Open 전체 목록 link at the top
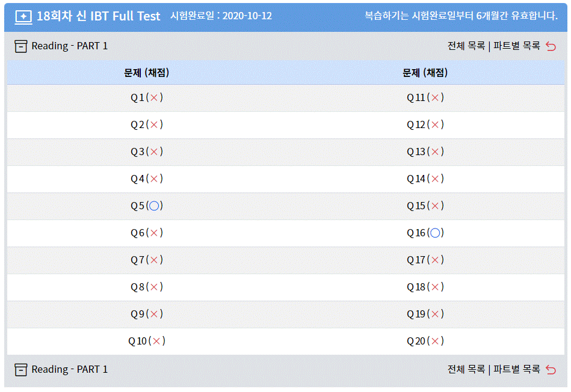571x392 pixels. click(x=466, y=46)
